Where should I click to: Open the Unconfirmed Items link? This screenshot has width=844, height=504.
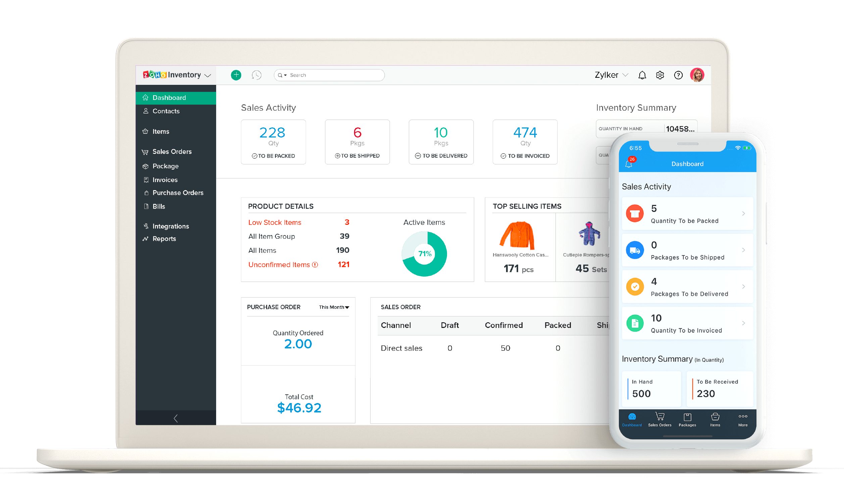tap(279, 265)
